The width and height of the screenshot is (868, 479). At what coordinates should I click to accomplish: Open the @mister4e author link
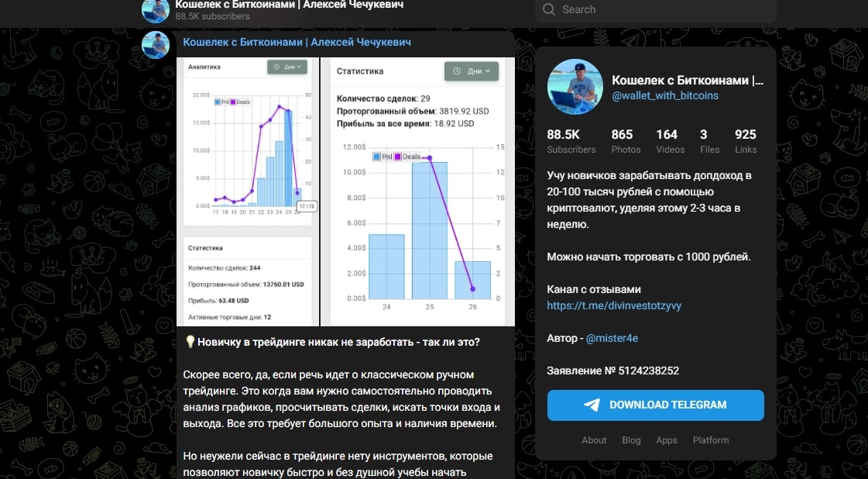pyautogui.click(x=612, y=338)
